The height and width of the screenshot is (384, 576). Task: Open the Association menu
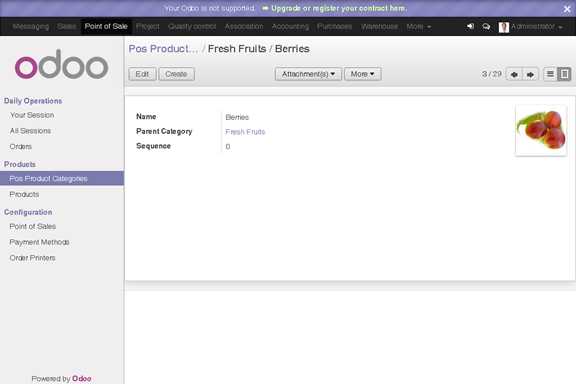(x=244, y=26)
